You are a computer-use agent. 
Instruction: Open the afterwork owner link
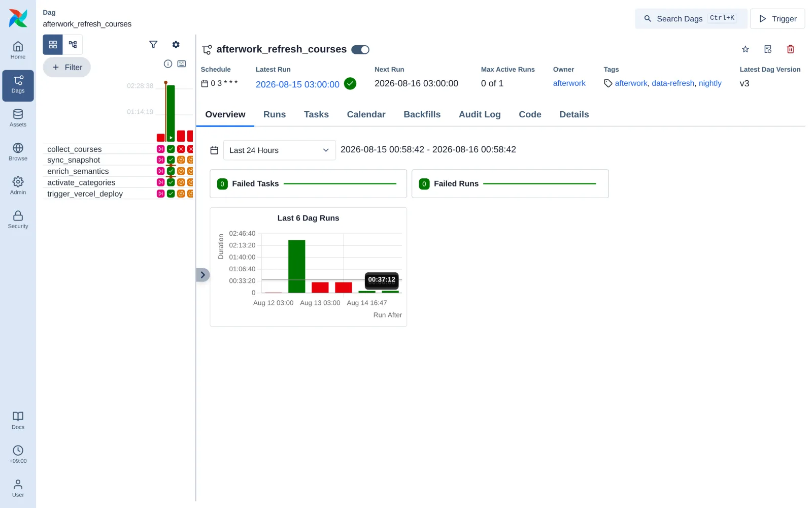click(569, 83)
